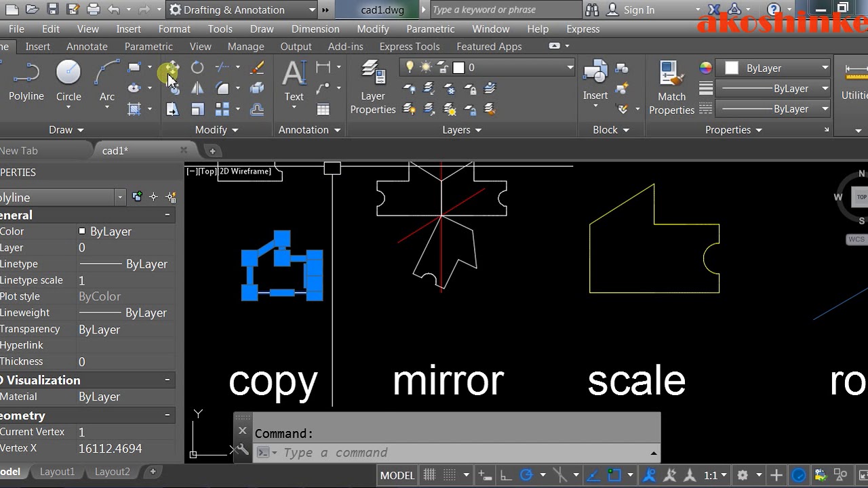Add a new layout with plus button
Screen dimensions: 868x488
pyautogui.click(x=153, y=472)
